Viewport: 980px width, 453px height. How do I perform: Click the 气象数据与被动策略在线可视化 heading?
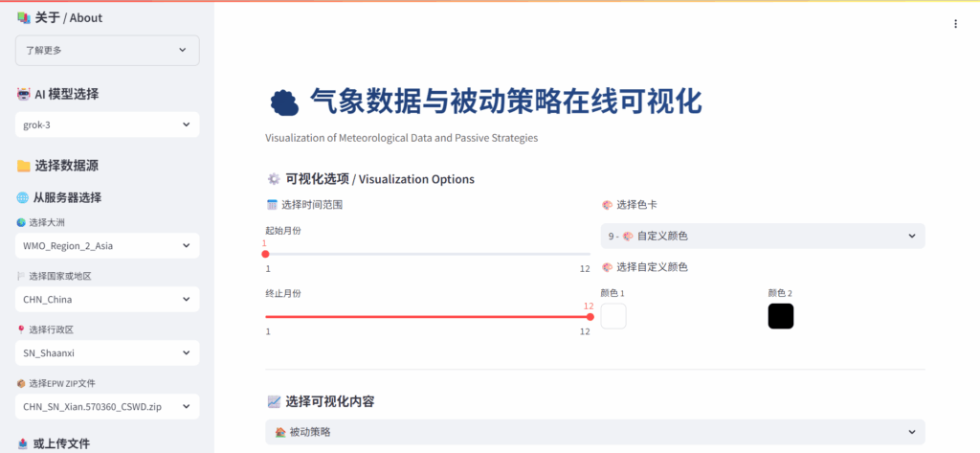(x=506, y=102)
